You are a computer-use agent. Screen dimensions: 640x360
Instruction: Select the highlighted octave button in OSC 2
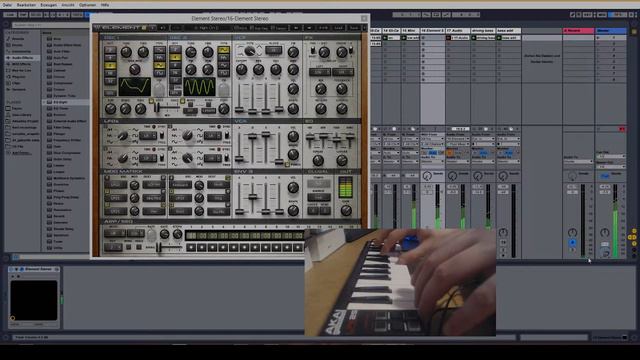[x=175, y=58]
